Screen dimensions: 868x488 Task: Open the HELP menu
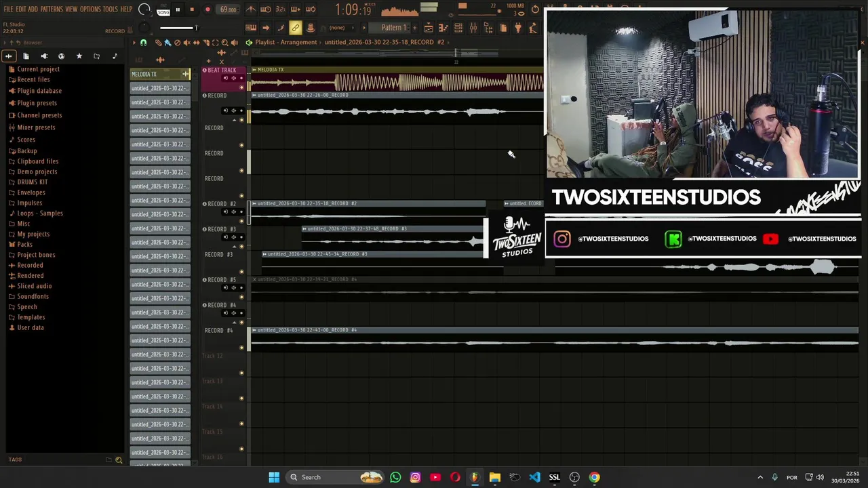coord(126,9)
